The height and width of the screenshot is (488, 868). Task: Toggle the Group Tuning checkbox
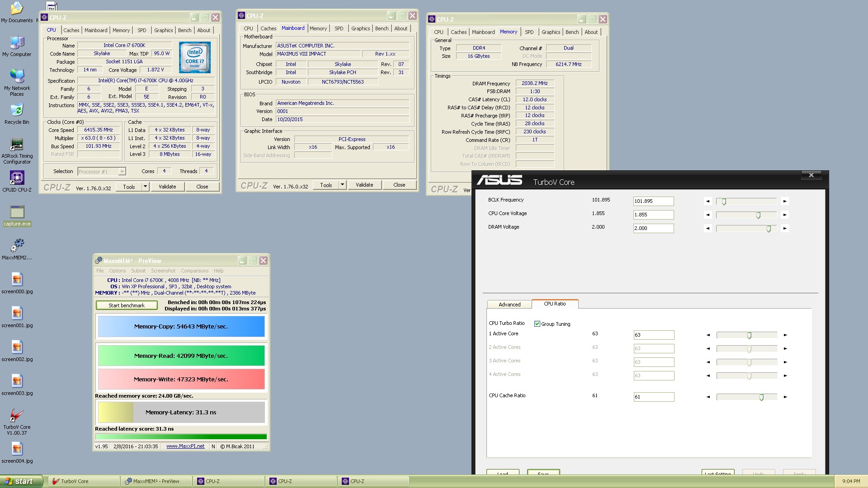pos(537,324)
